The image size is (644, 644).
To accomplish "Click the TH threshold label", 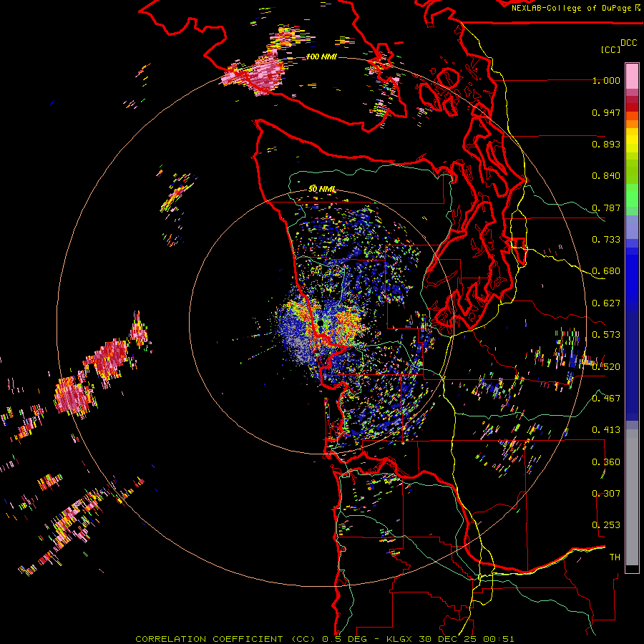I will pyautogui.click(x=615, y=557).
